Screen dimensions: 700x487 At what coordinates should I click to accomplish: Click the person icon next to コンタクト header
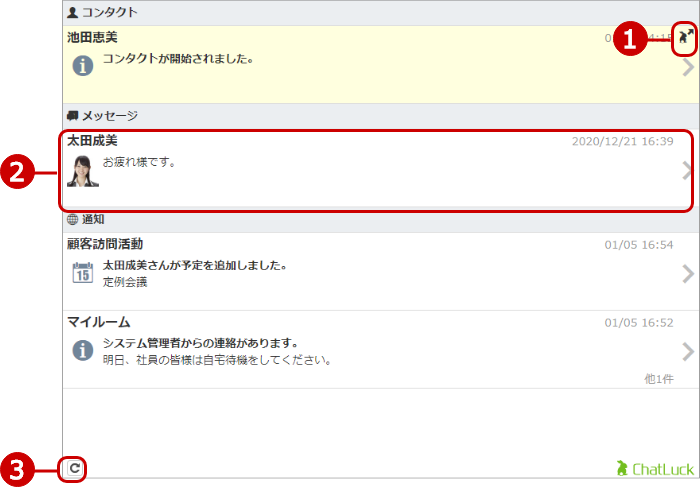[x=72, y=13]
